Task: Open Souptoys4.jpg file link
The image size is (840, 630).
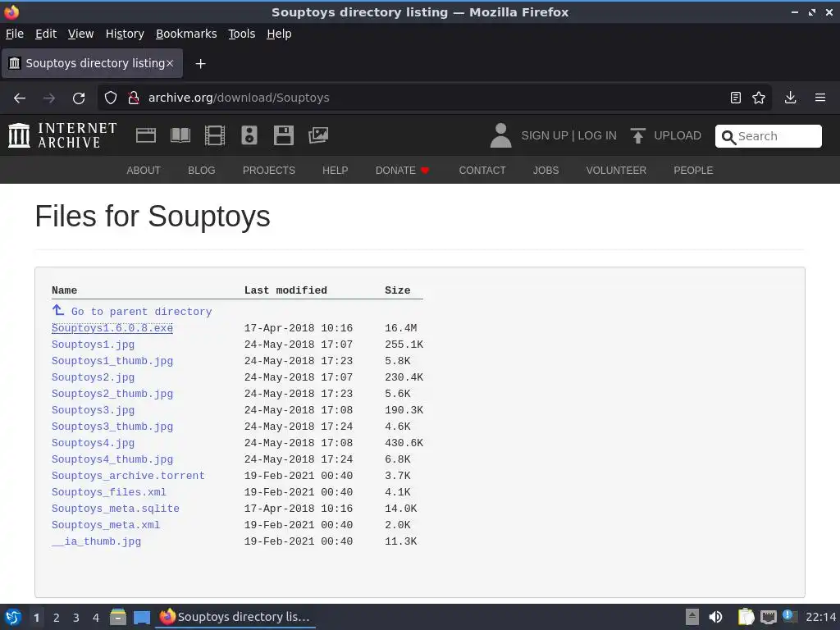Action: click(x=94, y=443)
